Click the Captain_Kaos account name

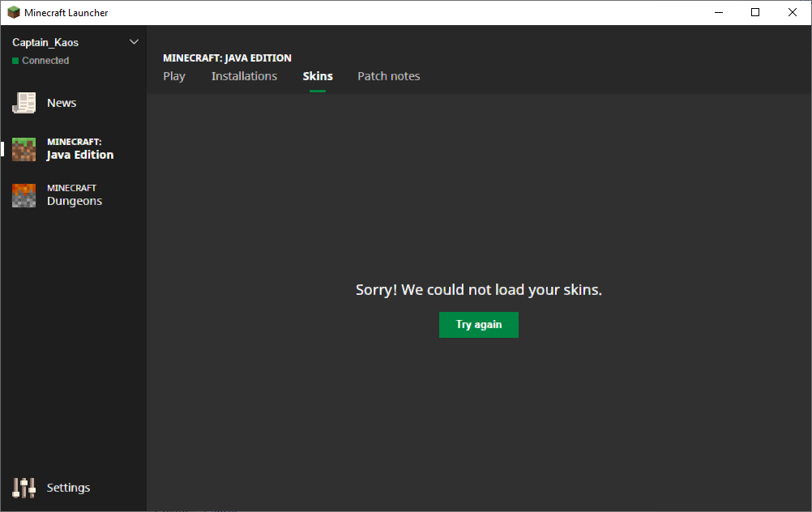click(45, 42)
